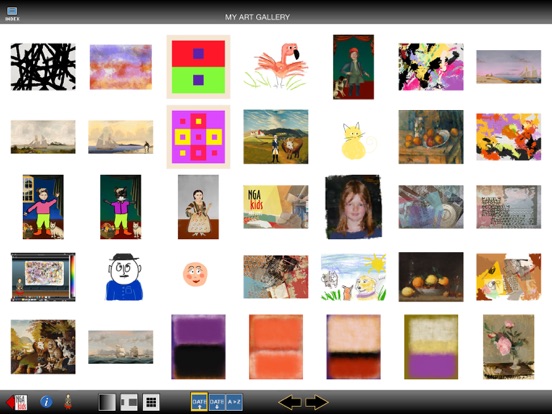Open the man with cow landscape
The image size is (552, 414).
click(276, 137)
